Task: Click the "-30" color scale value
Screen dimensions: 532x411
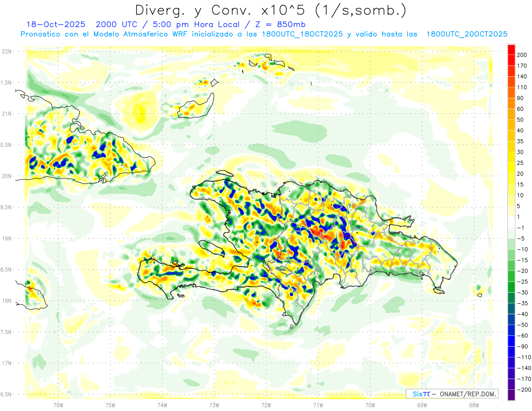Action: tap(523, 293)
